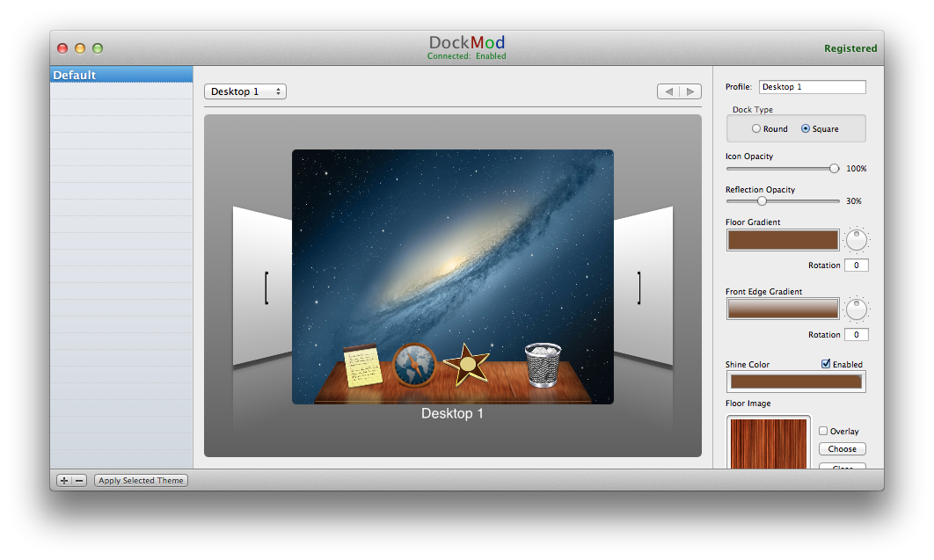Click the Floor Gradient Rotation field
The height and width of the screenshot is (560, 934).
coord(857,265)
